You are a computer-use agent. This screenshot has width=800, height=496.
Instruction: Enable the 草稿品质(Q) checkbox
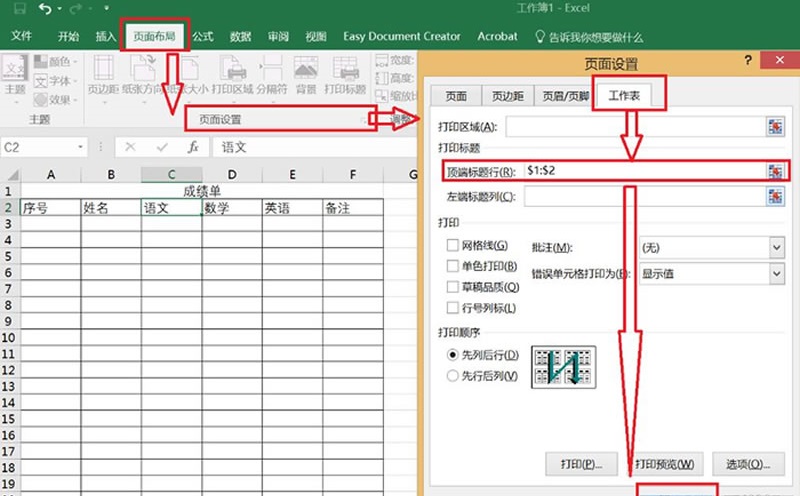click(x=452, y=287)
